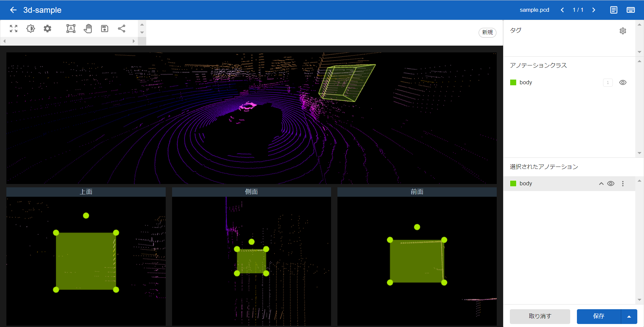
Task: Toggle fullscreen view icon
Action: pos(13,29)
